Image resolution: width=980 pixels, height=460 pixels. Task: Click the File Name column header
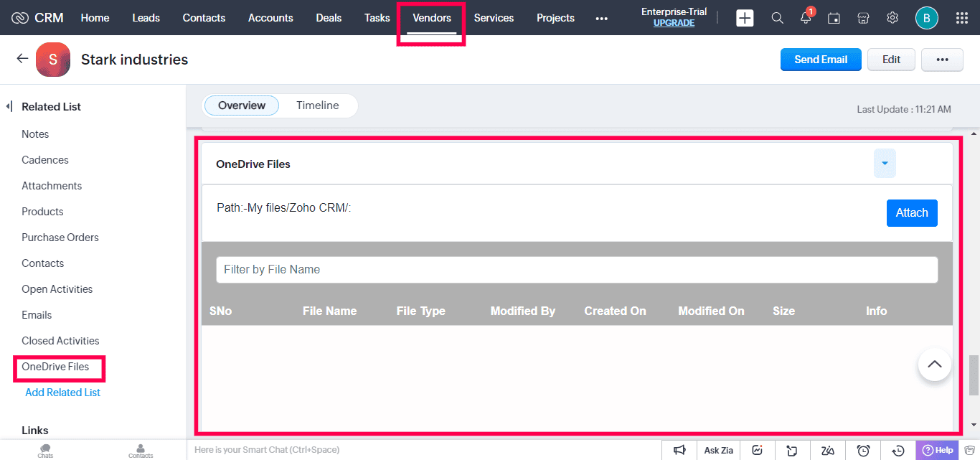pyautogui.click(x=329, y=311)
